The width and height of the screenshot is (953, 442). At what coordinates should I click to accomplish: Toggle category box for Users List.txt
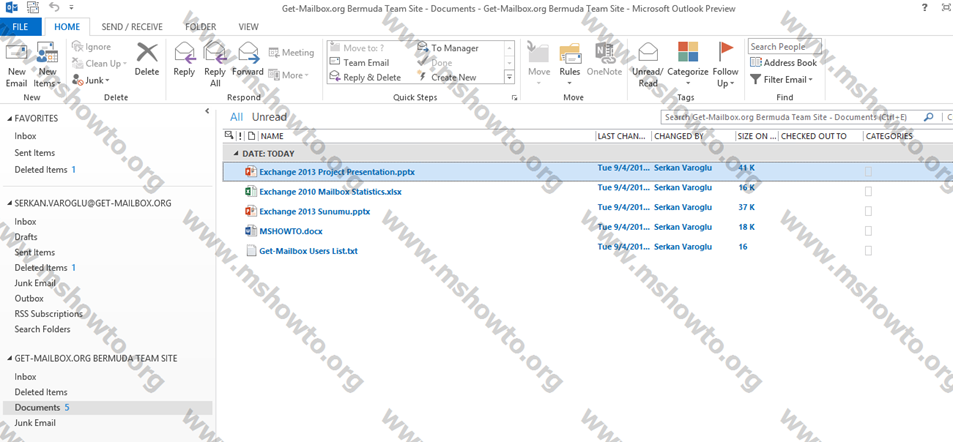[868, 250]
